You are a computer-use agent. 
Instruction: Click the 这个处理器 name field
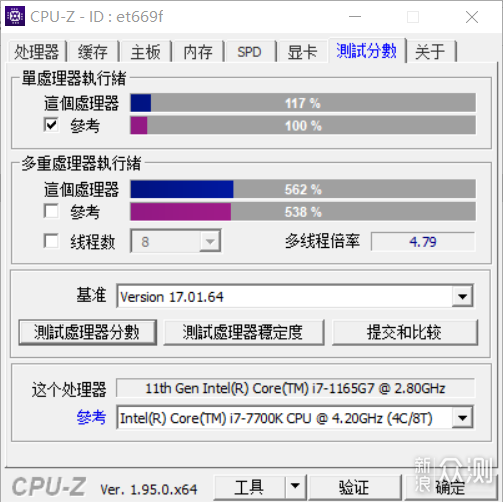(295, 388)
